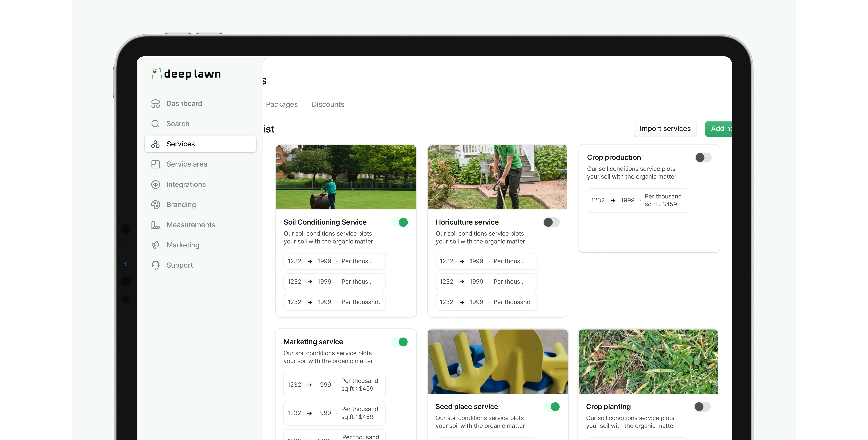Screen dimensions: 868x440
Task: Select Horiculture first pricing row
Action: pyautogui.click(x=486, y=261)
